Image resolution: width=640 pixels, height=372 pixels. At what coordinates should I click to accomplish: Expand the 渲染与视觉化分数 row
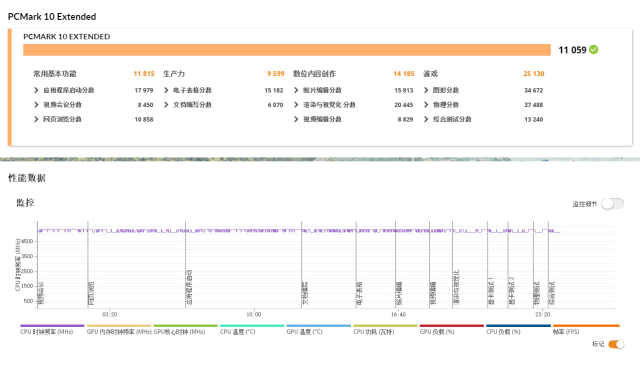pyautogui.click(x=296, y=105)
